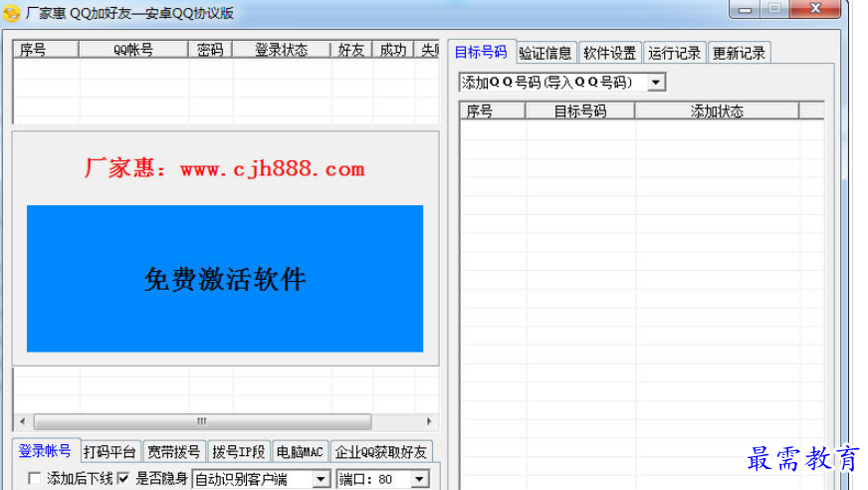Click the 密码 column header
This screenshot has width=868, height=490.
click(210, 50)
